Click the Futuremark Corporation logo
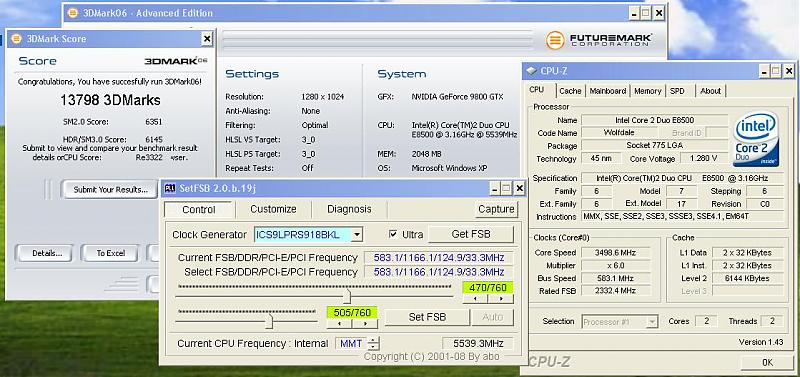Image resolution: width=800 pixels, height=377 pixels. pos(598,40)
